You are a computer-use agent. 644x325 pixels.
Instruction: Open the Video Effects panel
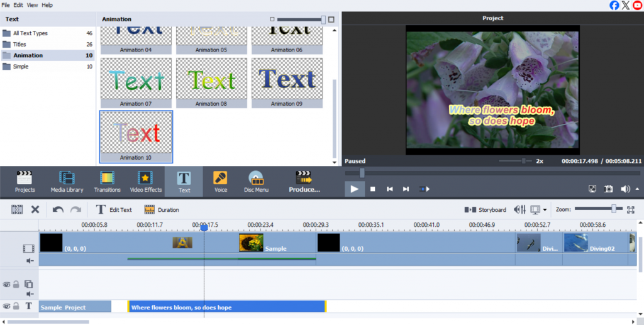145,182
